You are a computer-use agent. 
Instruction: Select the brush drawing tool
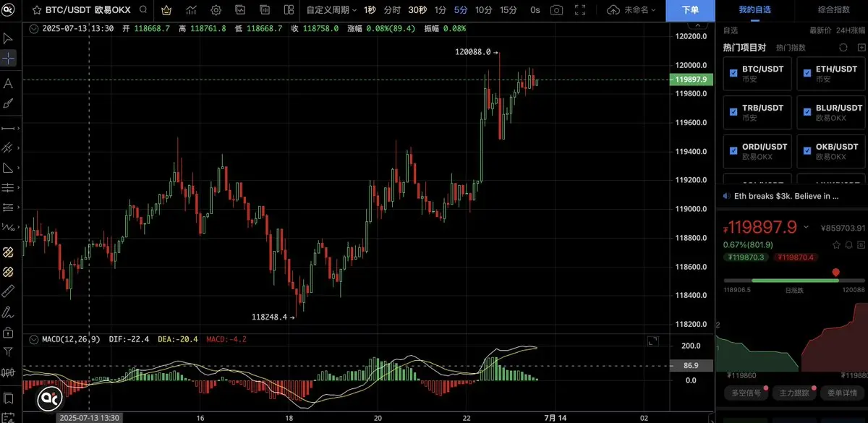coord(8,103)
